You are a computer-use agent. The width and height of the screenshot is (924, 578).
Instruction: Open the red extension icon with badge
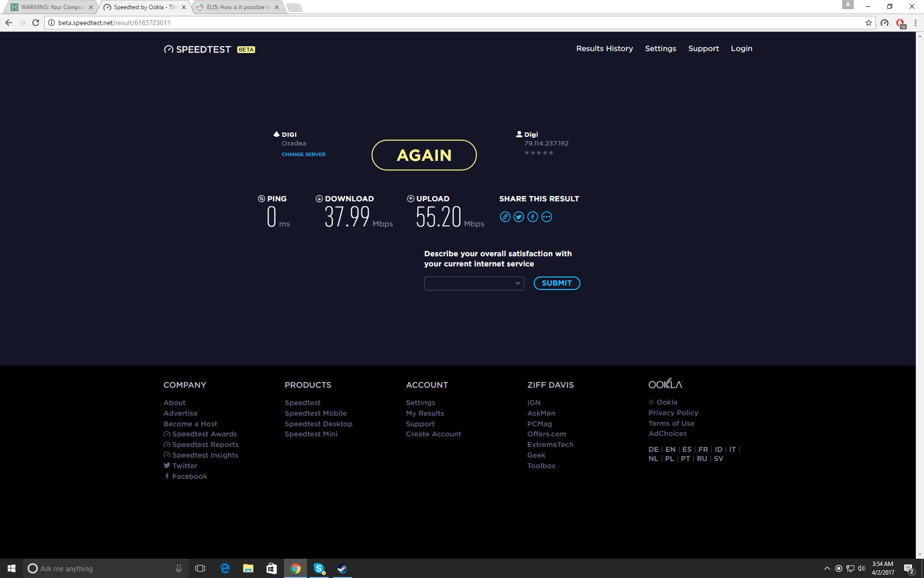(900, 23)
